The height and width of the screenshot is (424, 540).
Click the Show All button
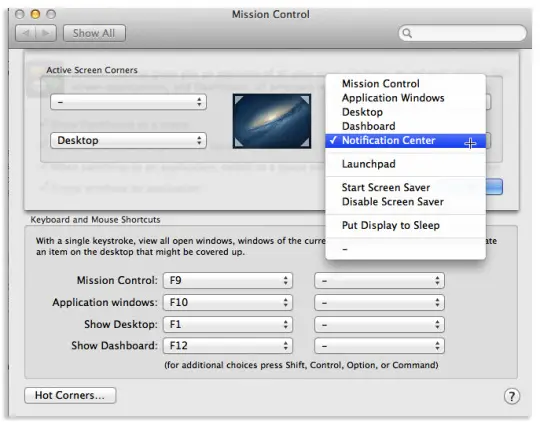coord(94,33)
